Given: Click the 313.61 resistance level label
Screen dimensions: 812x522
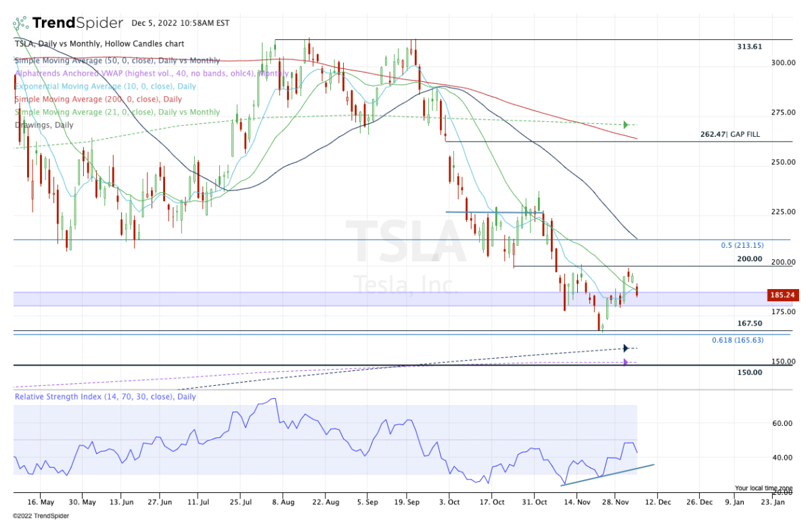Looking at the screenshot, I should [x=749, y=47].
